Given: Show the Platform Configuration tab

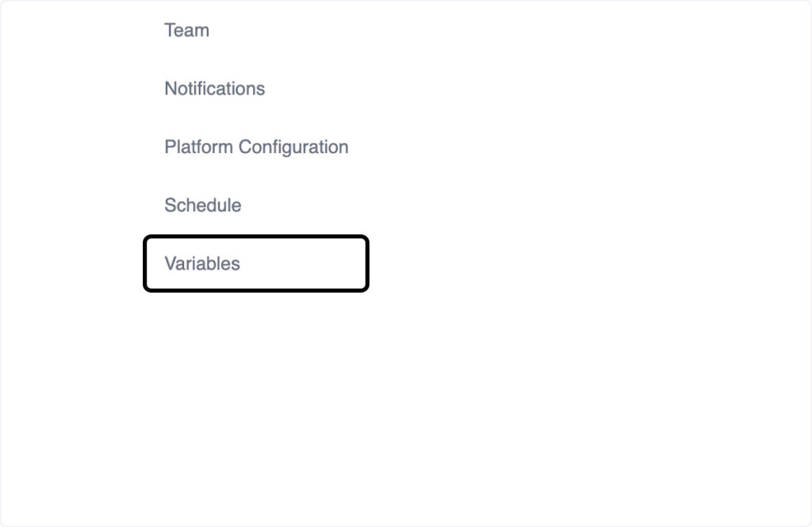Looking at the screenshot, I should pyautogui.click(x=256, y=148).
